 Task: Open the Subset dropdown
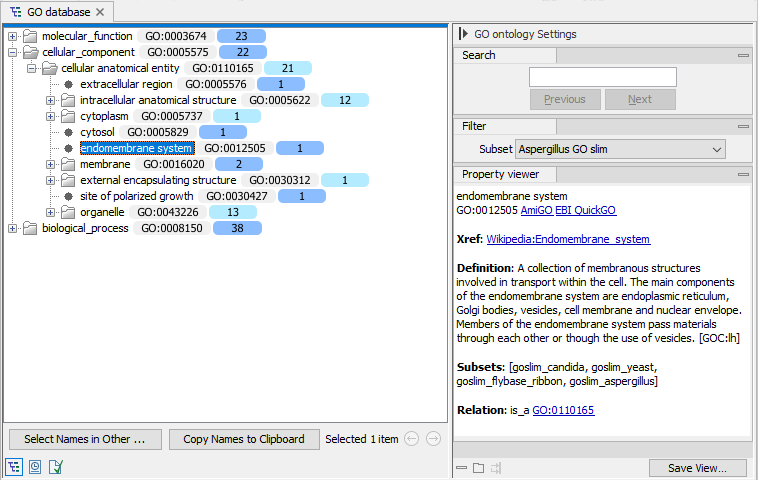point(620,149)
